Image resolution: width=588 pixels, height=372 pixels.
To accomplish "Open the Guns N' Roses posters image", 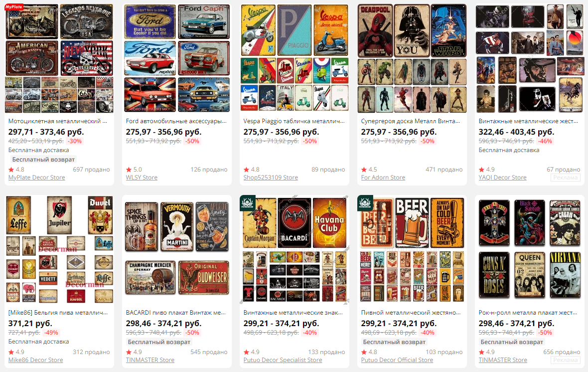I will pyautogui.click(x=530, y=250).
